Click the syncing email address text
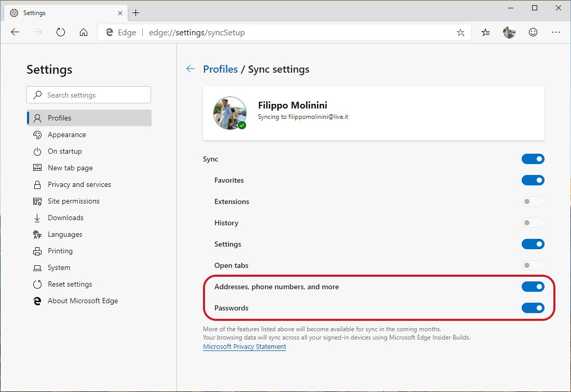 pos(318,117)
